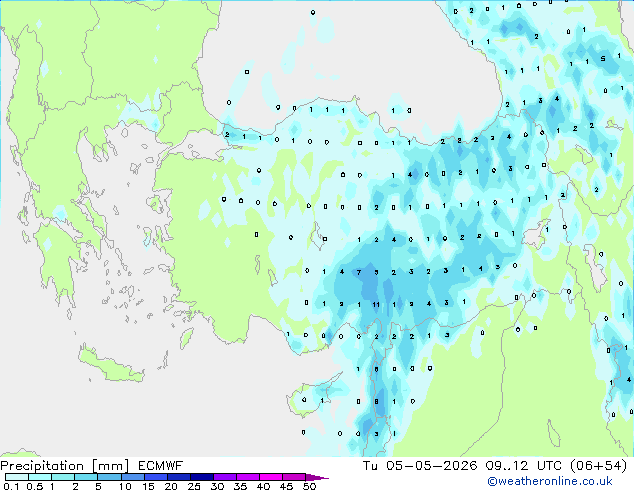
Task: Select the 5–10 mm legend swatch
Action: click(109, 477)
